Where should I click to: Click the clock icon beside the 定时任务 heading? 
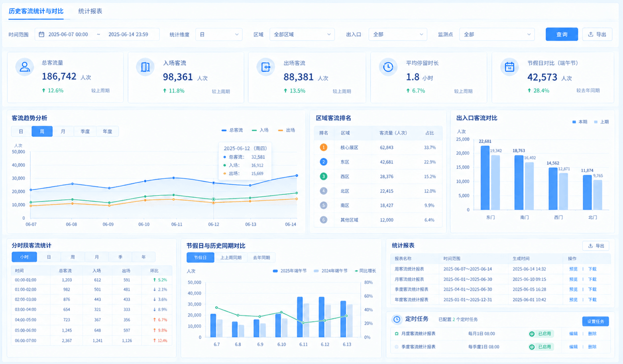[397, 319]
